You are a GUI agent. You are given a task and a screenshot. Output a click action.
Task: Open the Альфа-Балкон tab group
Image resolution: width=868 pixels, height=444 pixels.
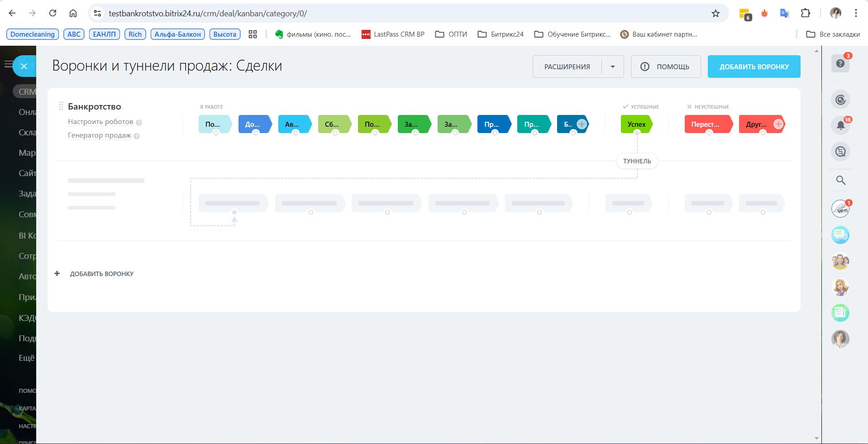pos(177,34)
